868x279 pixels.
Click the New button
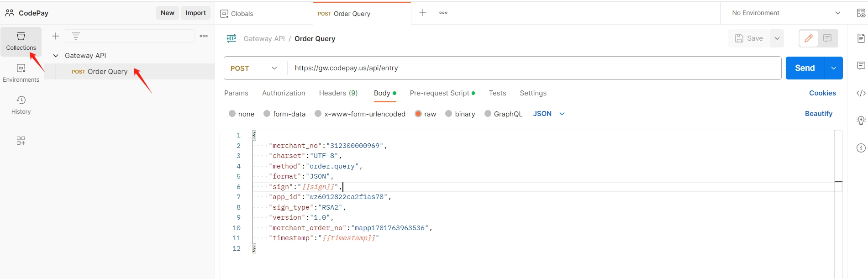click(x=168, y=13)
